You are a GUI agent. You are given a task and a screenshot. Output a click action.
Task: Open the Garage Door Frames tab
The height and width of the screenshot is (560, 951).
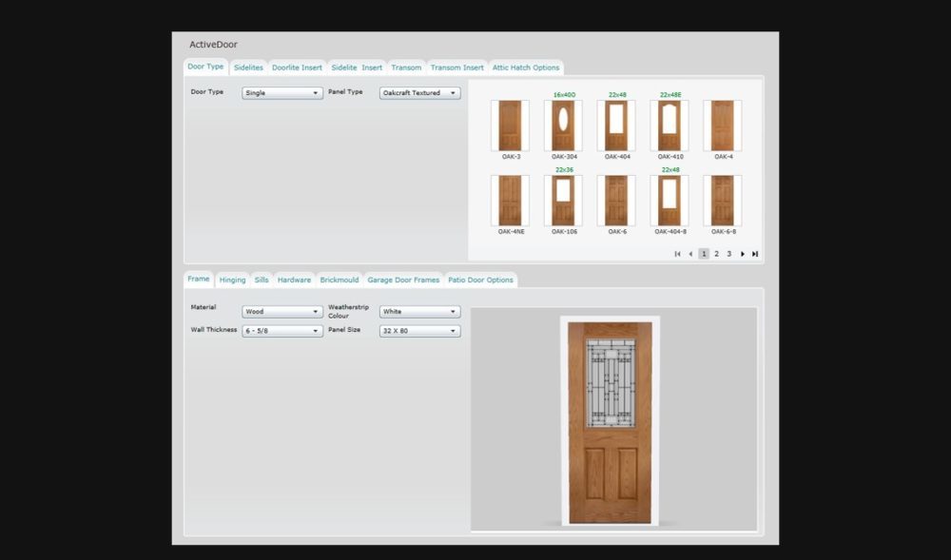click(403, 280)
